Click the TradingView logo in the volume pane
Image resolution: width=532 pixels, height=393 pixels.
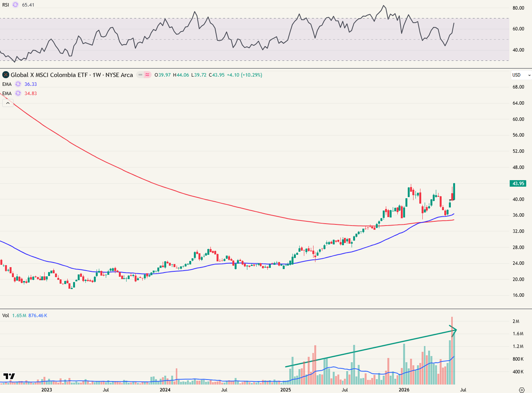[x=9, y=376]
